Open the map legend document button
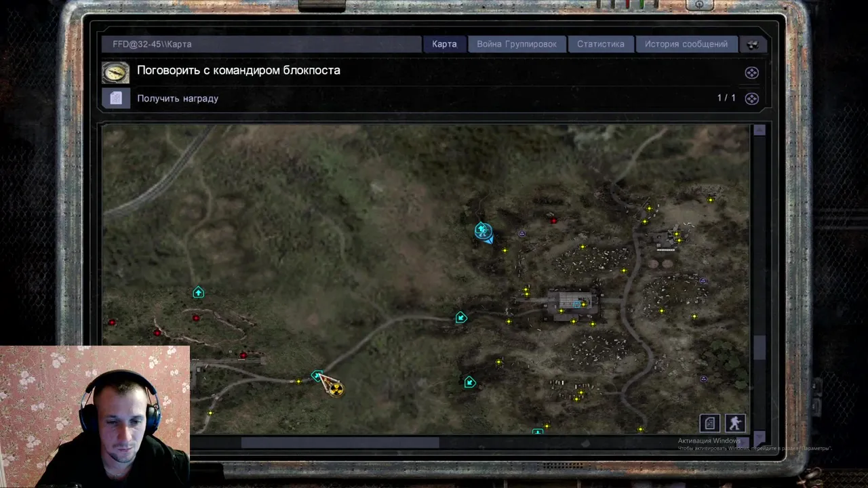Screen dimensions: 868x488 [710, 424]
